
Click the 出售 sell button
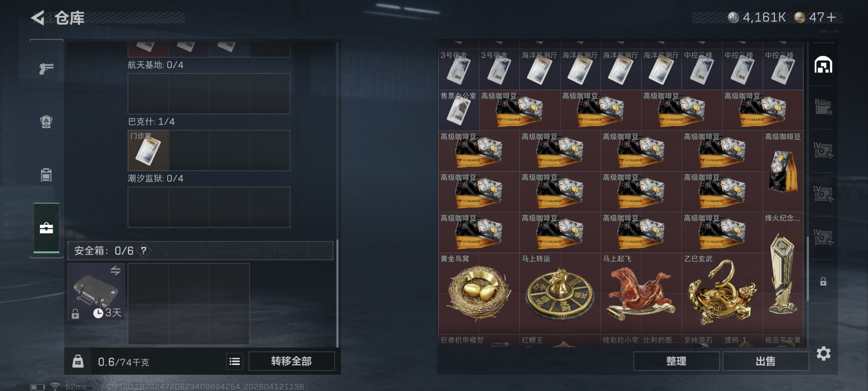[x=765, y=361]
